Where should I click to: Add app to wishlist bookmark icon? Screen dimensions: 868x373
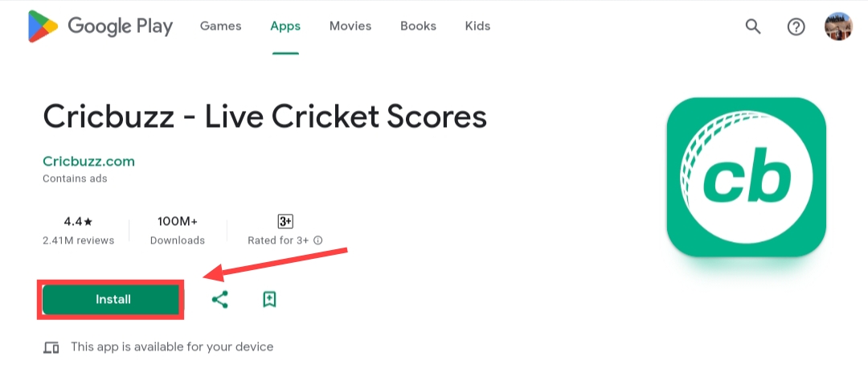269,299
